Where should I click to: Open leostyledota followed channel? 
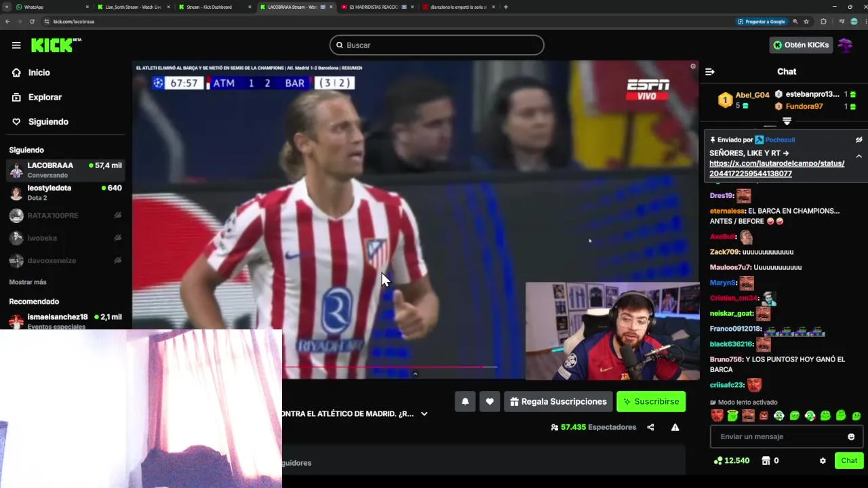(65, 192)
